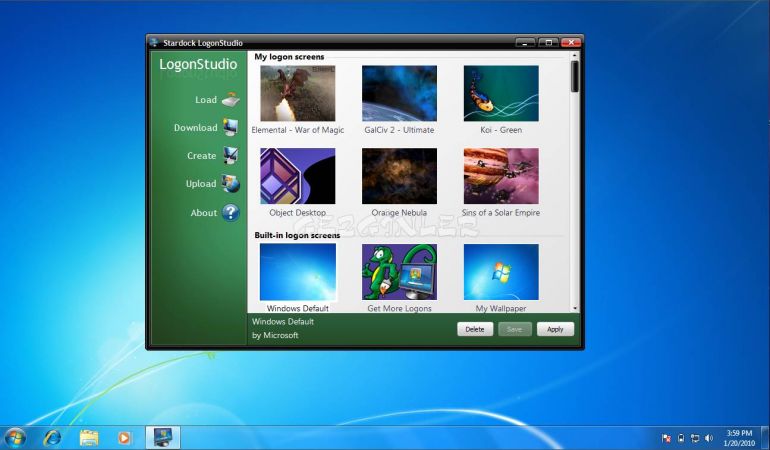Click the network tray icon
The width and height of the screenshot is (770, 450).
click(x=695, y=438)
